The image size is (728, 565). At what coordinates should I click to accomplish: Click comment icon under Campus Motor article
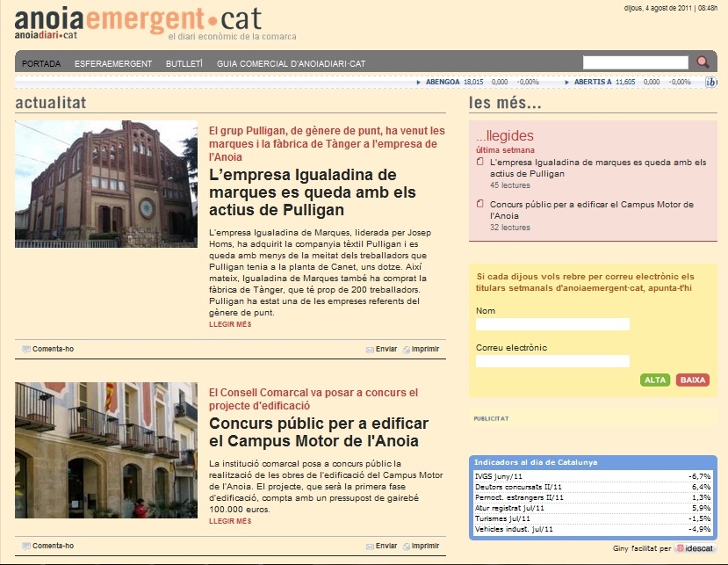pos(26,546)
